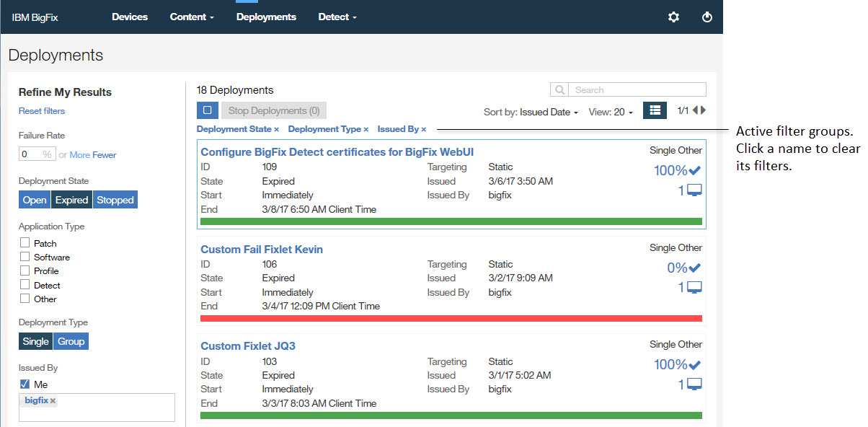Go to next page arrow
Screen dimensions: 868x427
[x=704, y=110]
